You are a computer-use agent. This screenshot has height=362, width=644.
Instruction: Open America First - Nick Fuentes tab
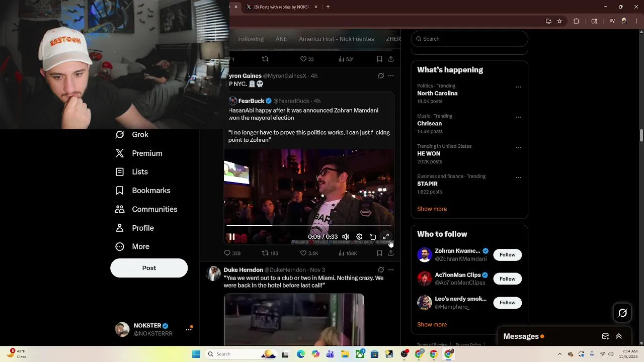[337, 39]
